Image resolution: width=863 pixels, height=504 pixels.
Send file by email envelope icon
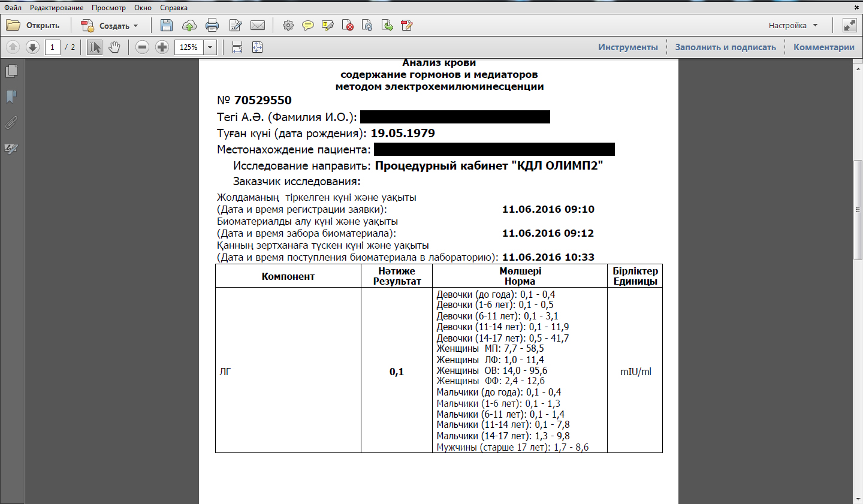pos(258,25)
